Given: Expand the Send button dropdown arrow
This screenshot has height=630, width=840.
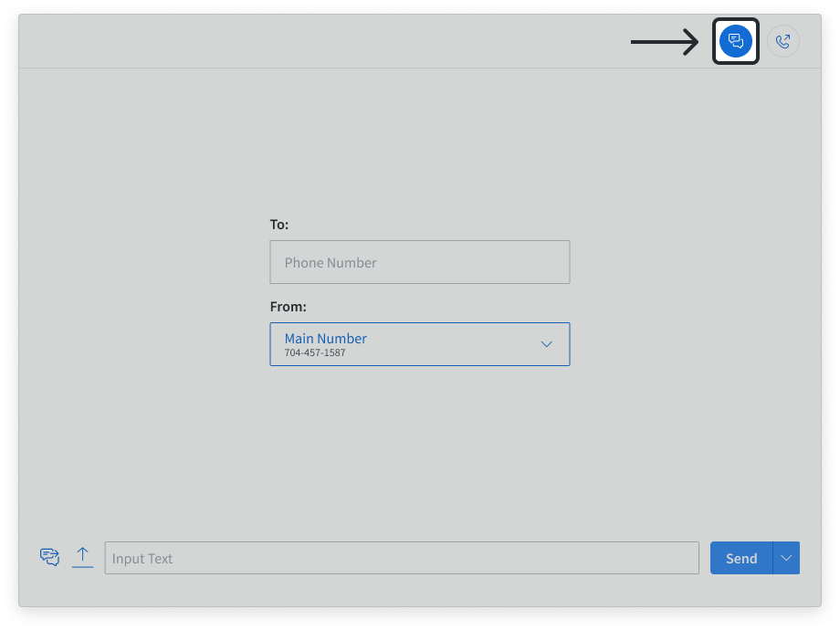Looking at the screenshot, I should click(784, 557).
